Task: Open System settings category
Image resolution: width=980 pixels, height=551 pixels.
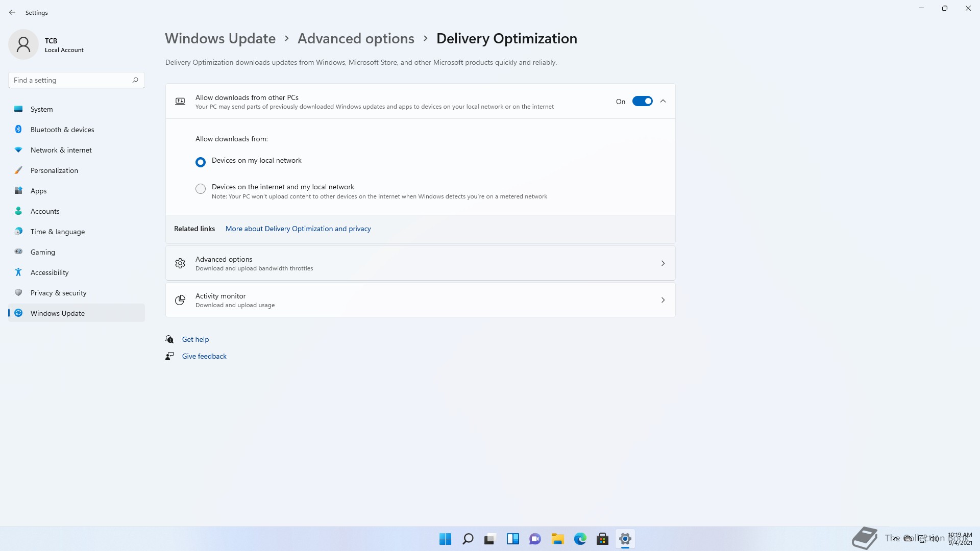Action: pyautogui.click(x=77, y=109)
